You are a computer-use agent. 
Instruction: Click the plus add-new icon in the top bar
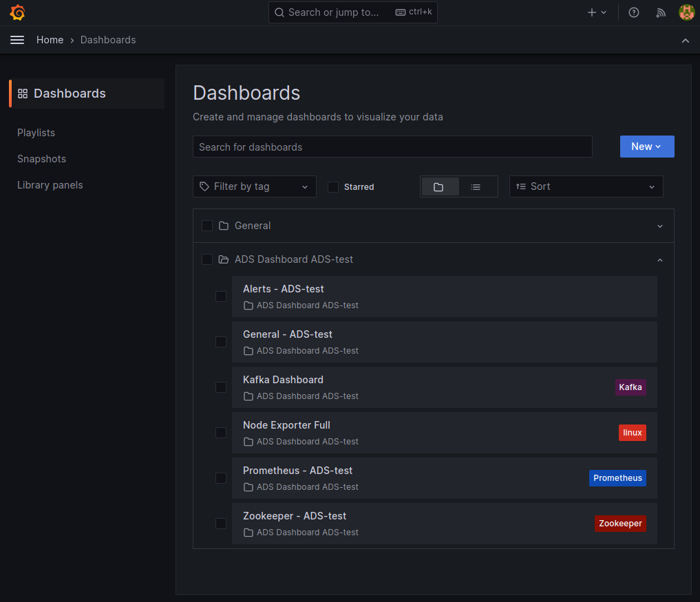(591, 12)
